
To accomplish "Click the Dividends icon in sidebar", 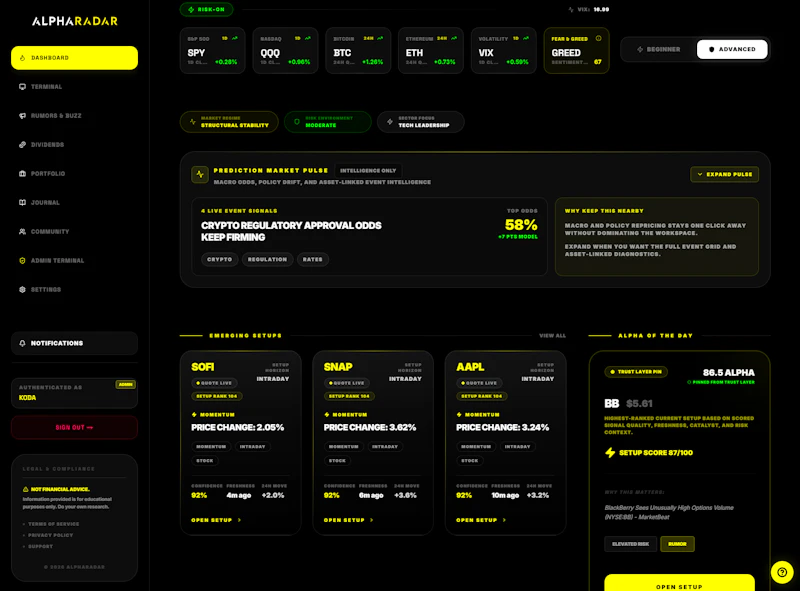I will click(x=22, y=144).
